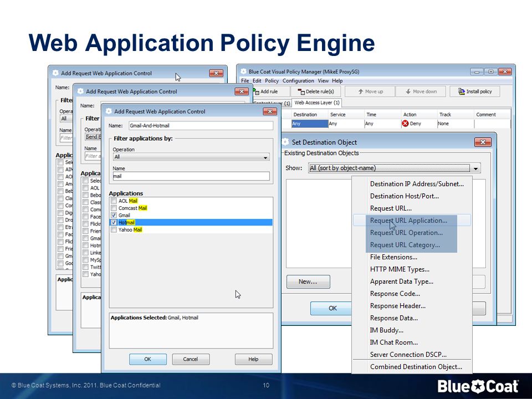Close the front Add Request Web Application dialog
The image size is (532, 399).
(x=270, y=111)
